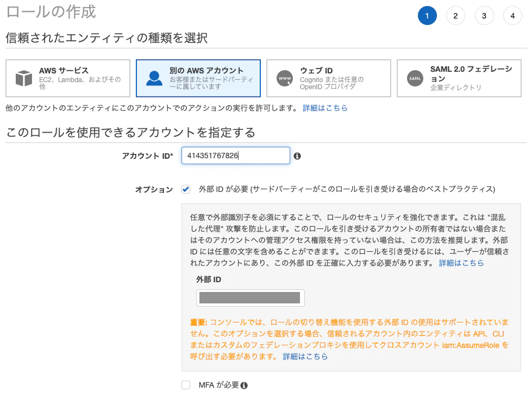Screen dimensions: 532x398
Task: Select the 別の AWS アカウント entity card
Action: 198,78
